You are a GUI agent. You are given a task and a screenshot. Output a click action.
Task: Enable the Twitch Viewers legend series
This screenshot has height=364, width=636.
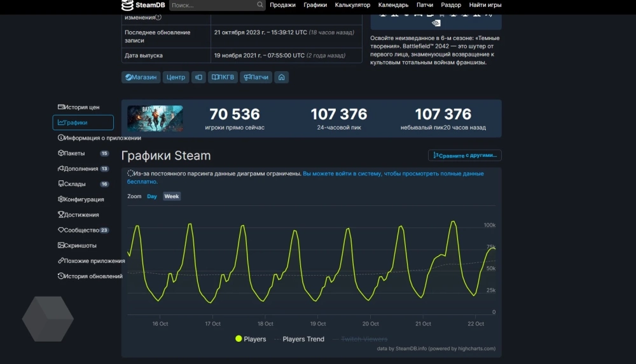click(x=364, y=339)
